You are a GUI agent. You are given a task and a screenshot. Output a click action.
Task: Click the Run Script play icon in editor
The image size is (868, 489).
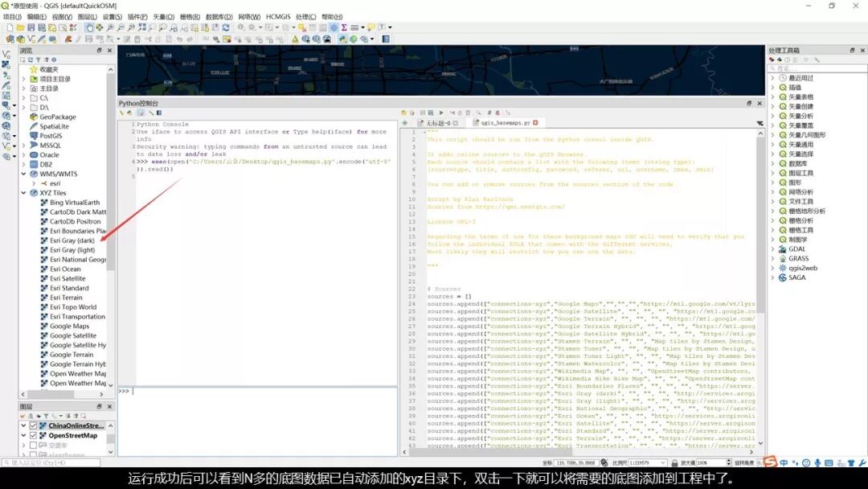click(441, 113)
